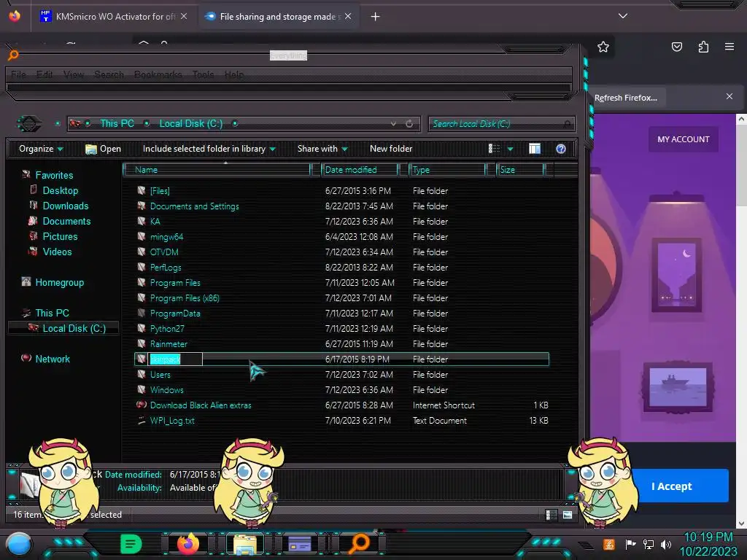Select the Windows folder row

[341, 389]
